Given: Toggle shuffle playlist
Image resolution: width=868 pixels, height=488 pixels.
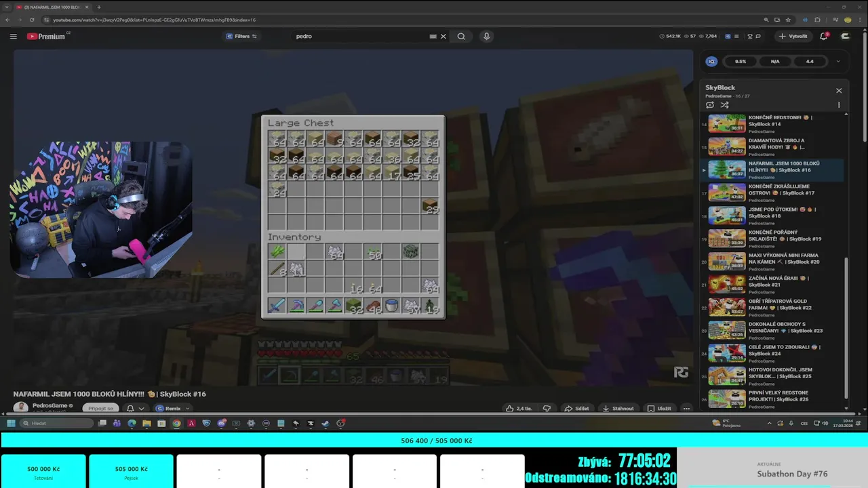Looking at the screenshot, I should [x=724, y=105].
